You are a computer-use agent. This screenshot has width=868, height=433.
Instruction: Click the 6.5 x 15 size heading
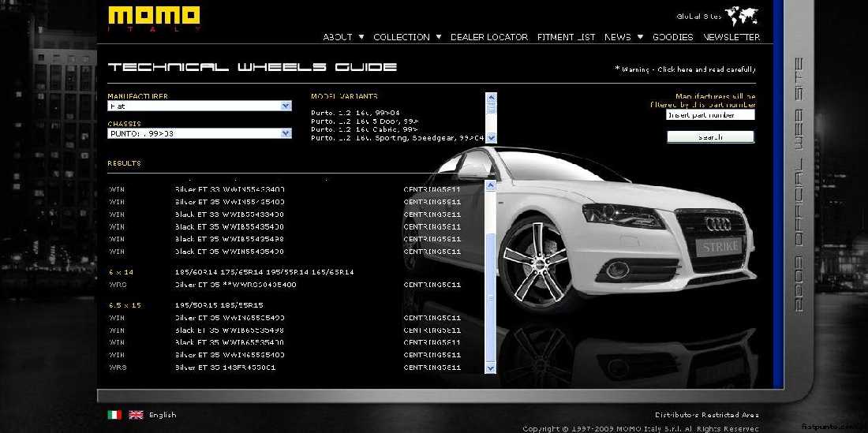[x=124, y=304]
